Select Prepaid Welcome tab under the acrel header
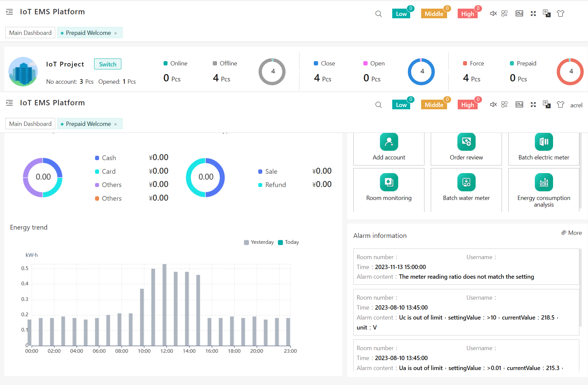This screenshot has width=588, height=385. 90,124
